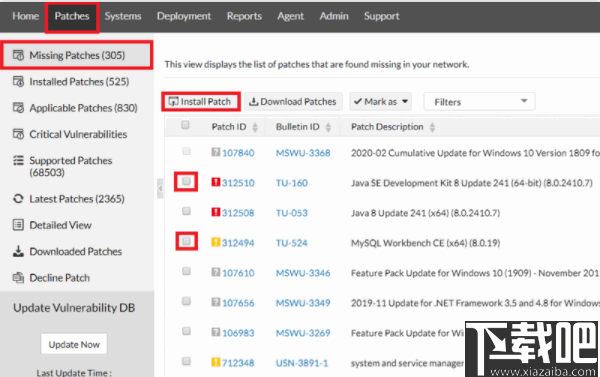Click the Download Patches button

[x=293, y=102]
